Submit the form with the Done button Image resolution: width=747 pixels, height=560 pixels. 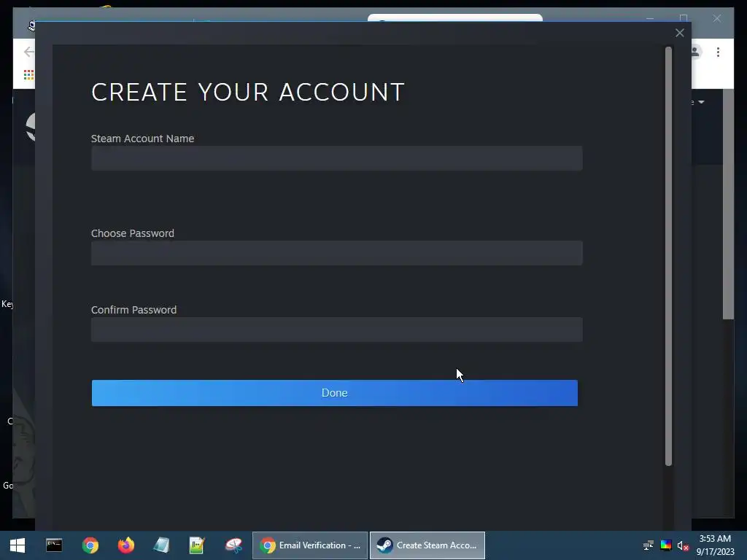click(x=334, y=393)
